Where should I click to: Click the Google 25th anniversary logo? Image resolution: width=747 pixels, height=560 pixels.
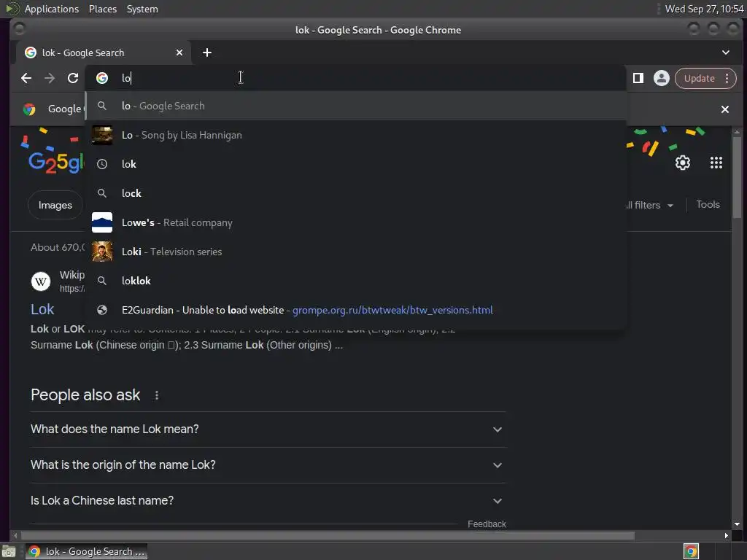[55, 163]
